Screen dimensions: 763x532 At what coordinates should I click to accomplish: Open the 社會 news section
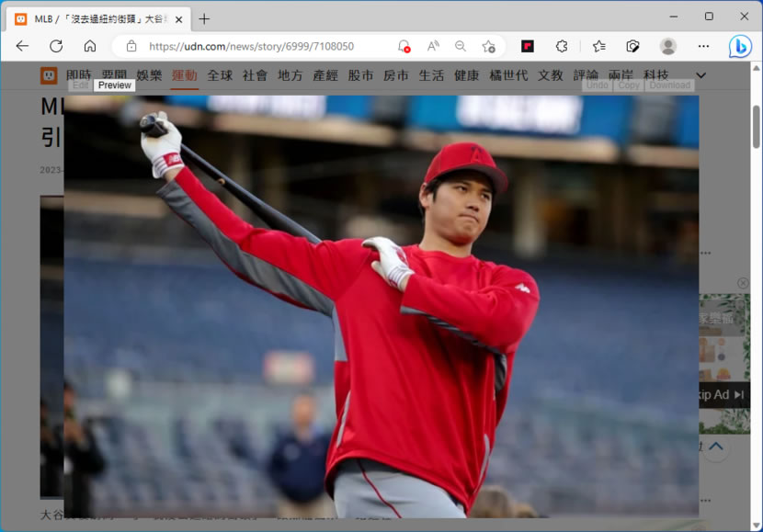pyautogui.click(x=255, y=75)
